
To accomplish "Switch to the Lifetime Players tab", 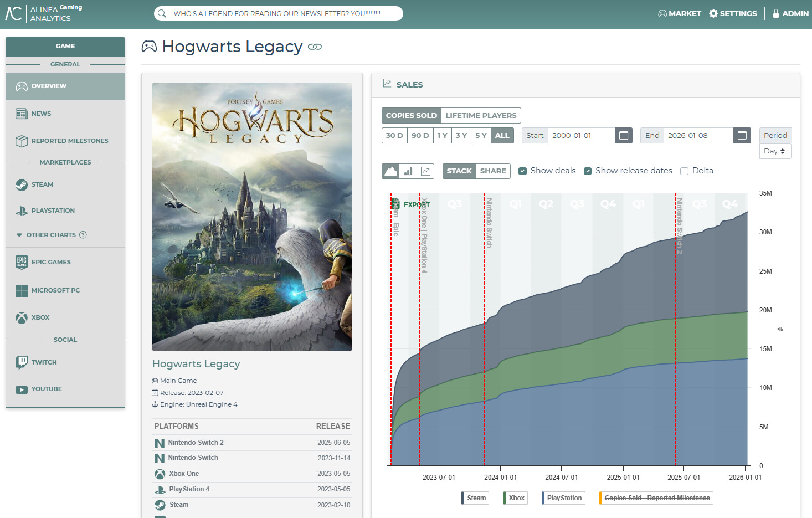I will (x=481, y=115).
